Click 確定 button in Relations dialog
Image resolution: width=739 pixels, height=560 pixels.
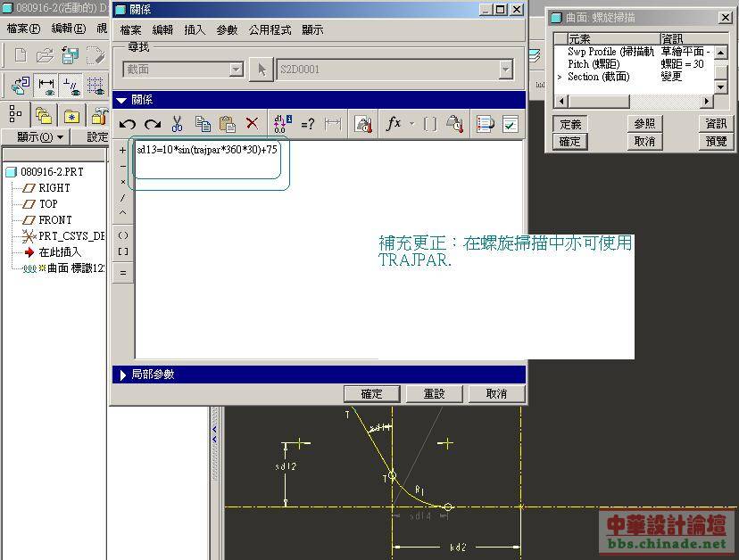[x=372, y=394]
